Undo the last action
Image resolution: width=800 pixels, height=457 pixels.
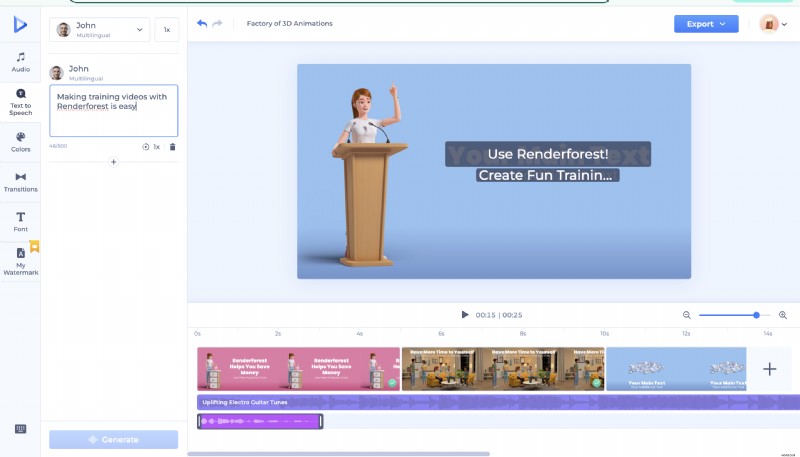click(202, 23)
